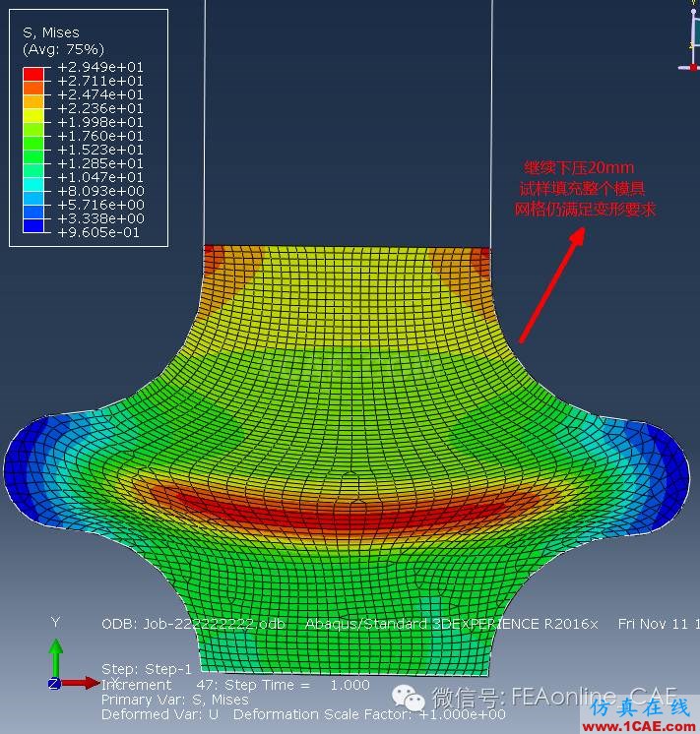Click the red annotation text "继续下压20mm"
700x734 pixels.
(x=579, y=168)
